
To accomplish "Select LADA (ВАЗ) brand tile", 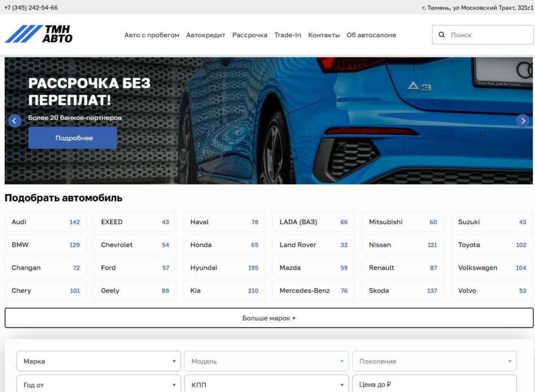I will (314, 222).
